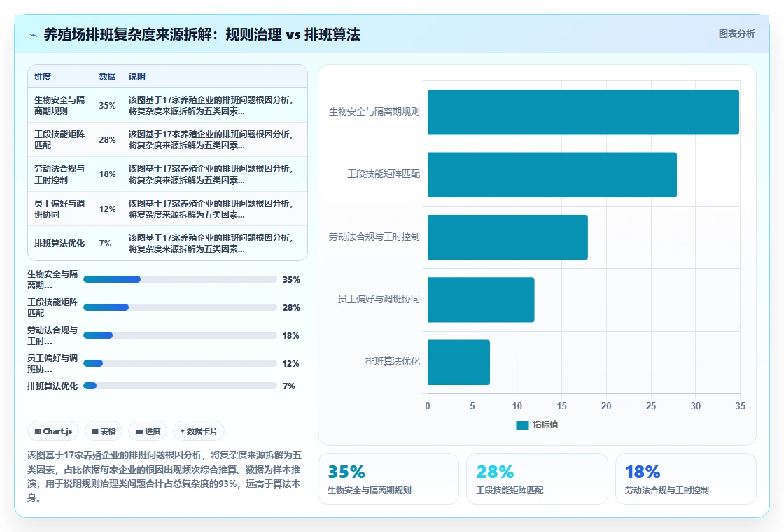Click the x-axis tick label 35
Screen dimensions: 784x532
[740, 406]
